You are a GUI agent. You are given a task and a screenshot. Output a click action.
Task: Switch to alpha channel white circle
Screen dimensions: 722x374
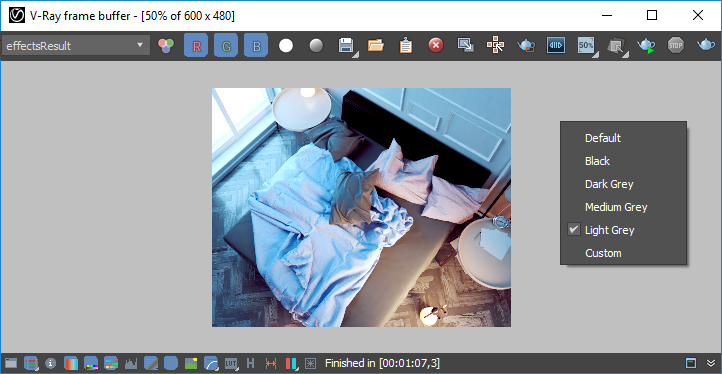pyautogui.click(x=286, y=46)
